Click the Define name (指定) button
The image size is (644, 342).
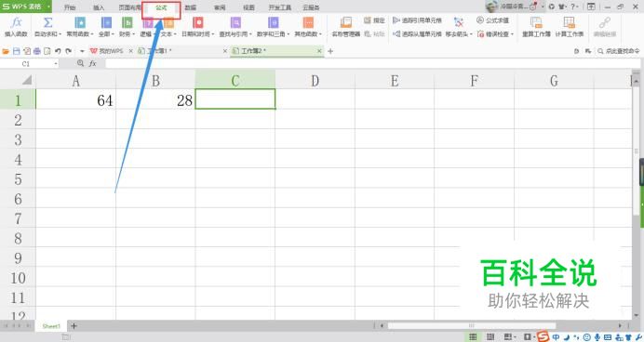pos(374,20)
